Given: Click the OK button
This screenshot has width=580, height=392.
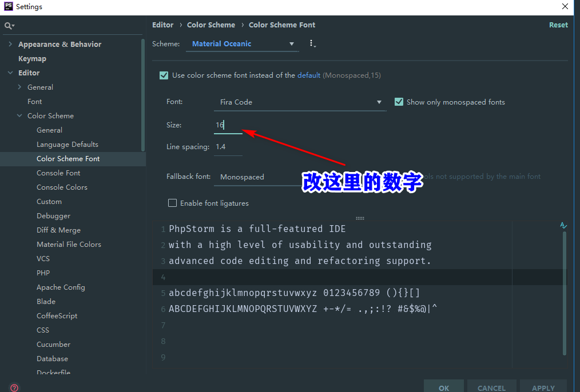Looking at the screenshot, I should (x=443, y=387).
